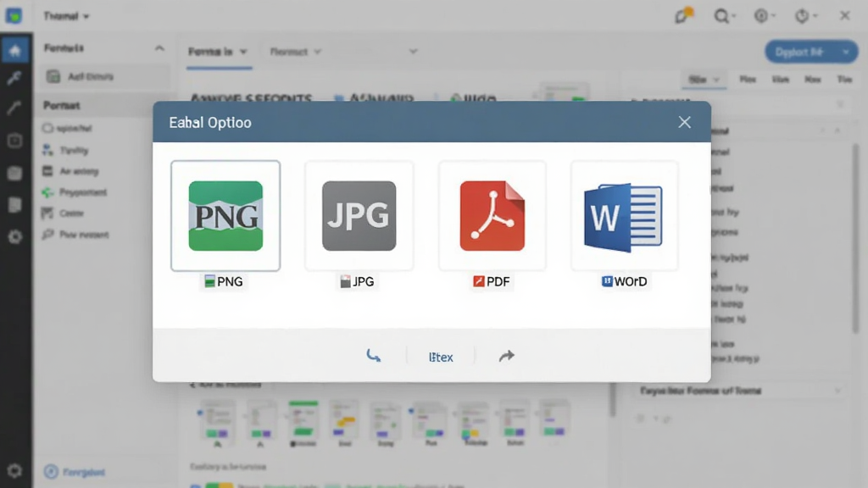868x488 pixels.
Task: Open the notification icon with orange badge
Action: (x=682, y=15)
